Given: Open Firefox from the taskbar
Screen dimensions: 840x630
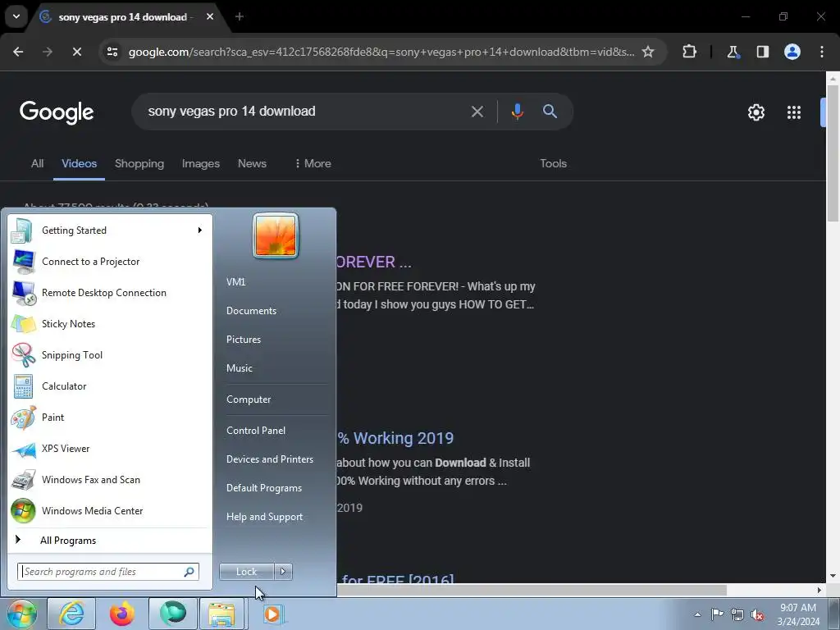Looking at the screenshot, I should (x=122, y=614).
